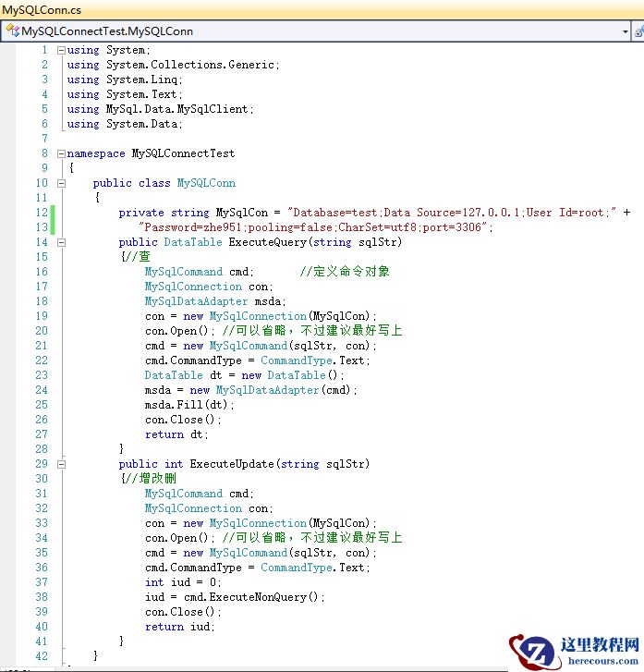The image size is (644, 672).
Task: Click 'con = new MySqlConnection(MySqlCon)' on line 33
Action: click(x=257, y=523)
